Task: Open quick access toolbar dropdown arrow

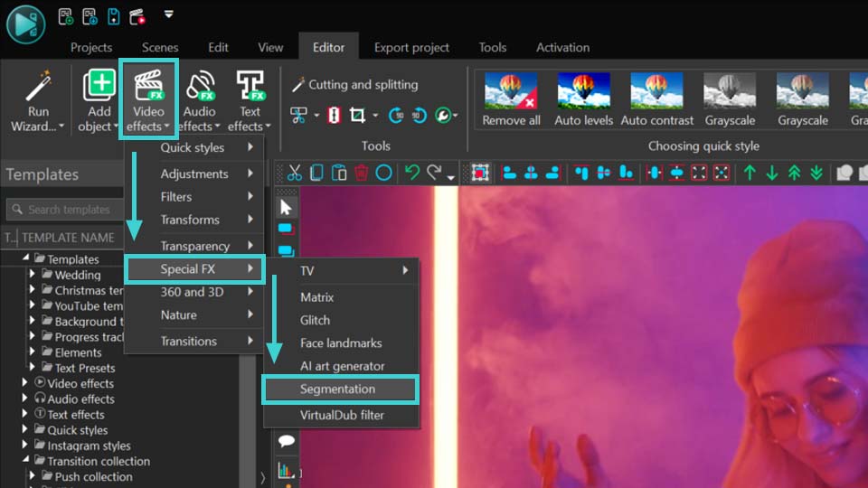Action: coord(169,14)
